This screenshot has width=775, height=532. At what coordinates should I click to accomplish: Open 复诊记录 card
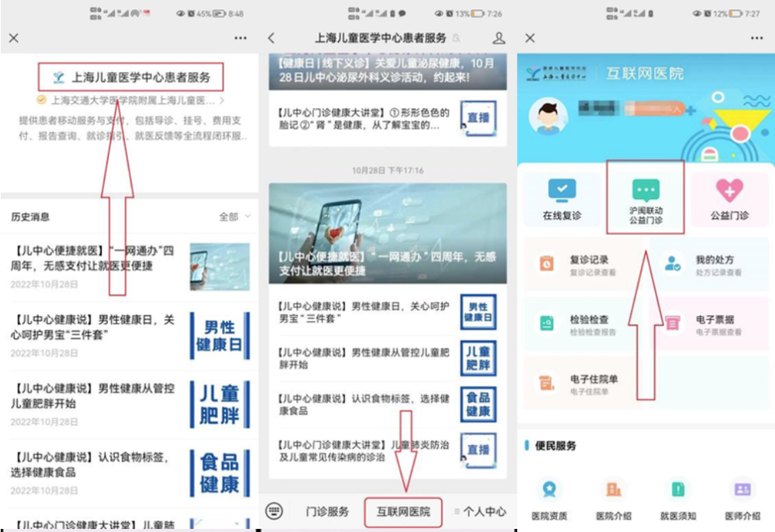[x=584, y=264]
